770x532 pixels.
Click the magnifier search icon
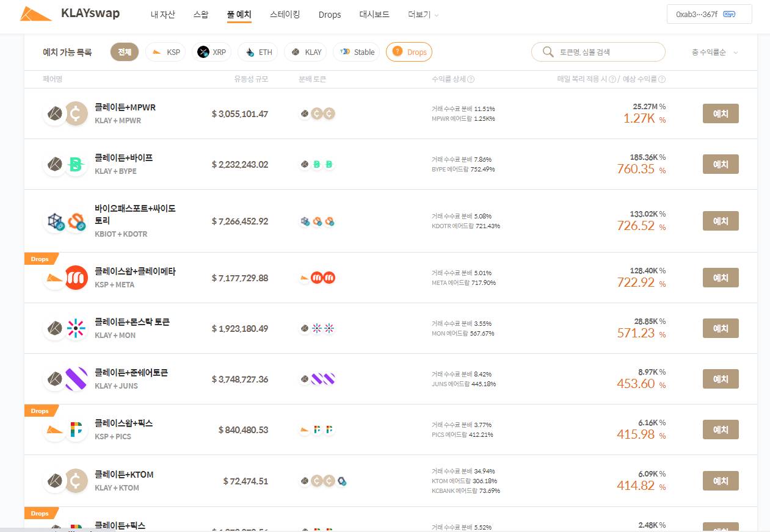pos(548,52)
